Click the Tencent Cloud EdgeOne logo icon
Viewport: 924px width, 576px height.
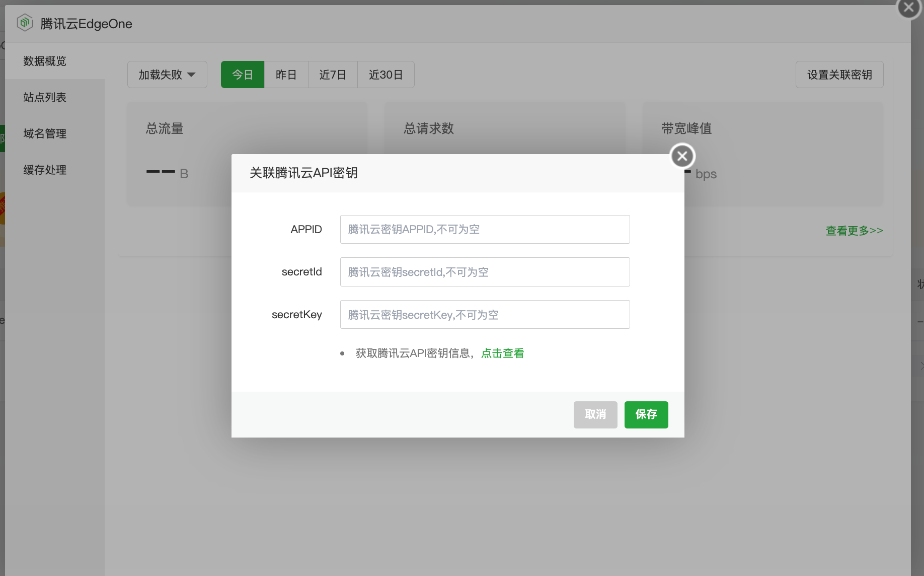point(24,22)
